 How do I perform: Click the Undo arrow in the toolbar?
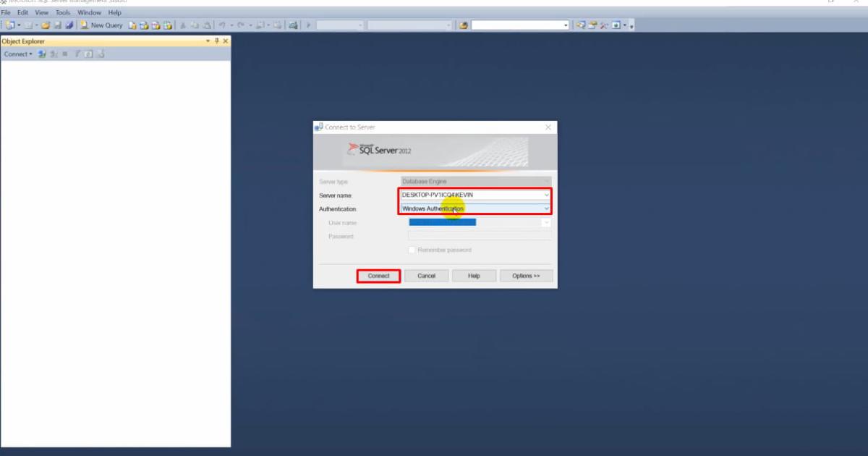pyautogui.click(x=221, y=24)
